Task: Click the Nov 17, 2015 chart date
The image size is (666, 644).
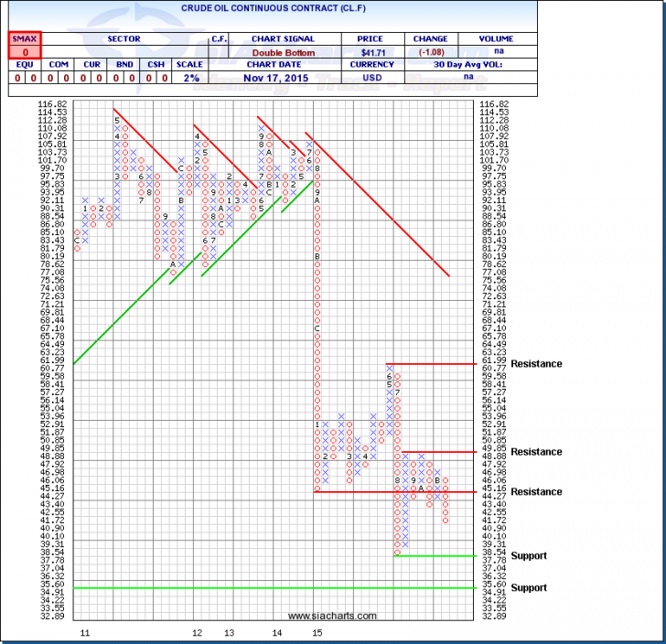Action: [x=286, y=78]
